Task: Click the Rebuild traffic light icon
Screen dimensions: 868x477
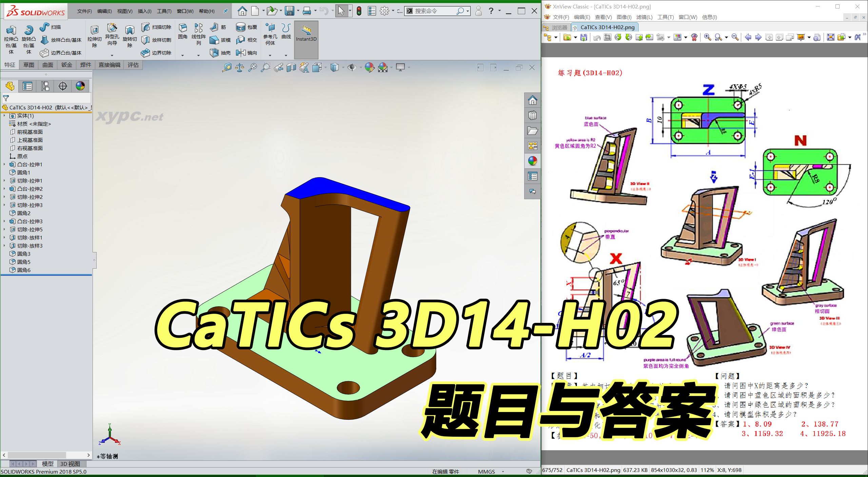Action: [x=359, y=11]
